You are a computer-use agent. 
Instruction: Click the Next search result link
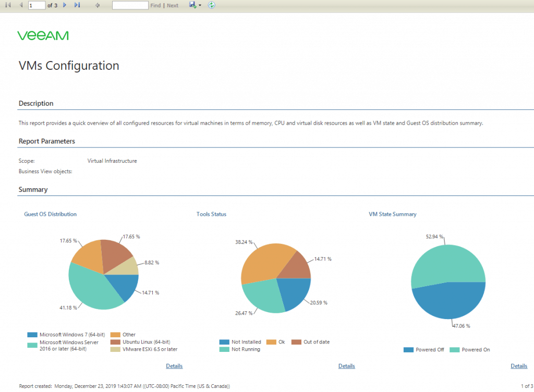tap(173, 5)
